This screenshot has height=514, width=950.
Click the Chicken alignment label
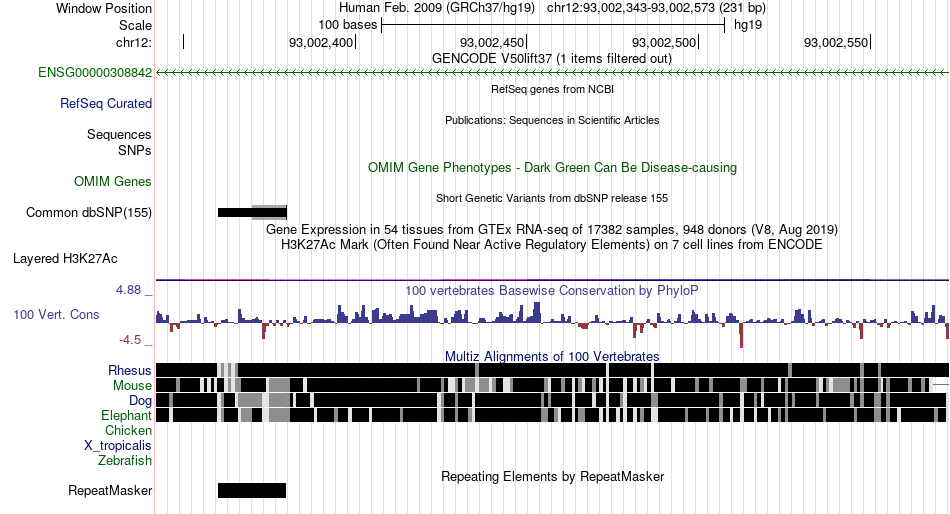pyautogui.click(x=128, y=430)
